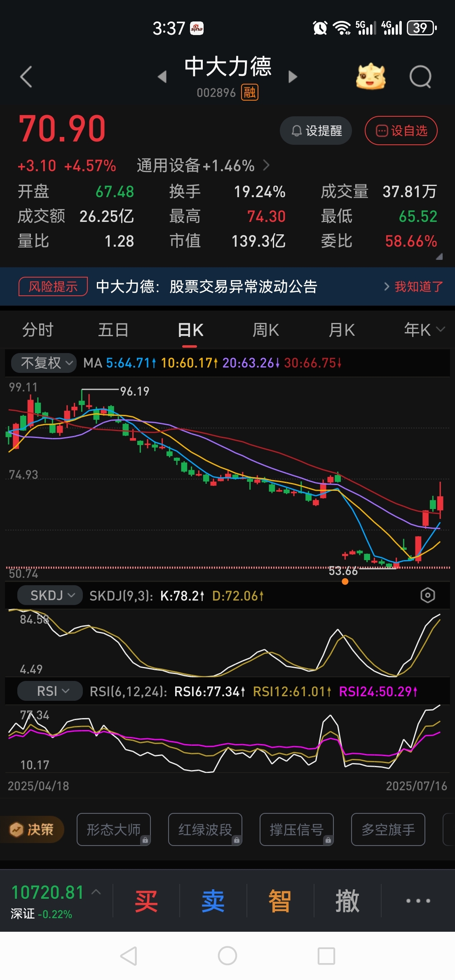Screen dimensions: 455x980
Task: Go to next stock with right triangle
Action: 293,77
